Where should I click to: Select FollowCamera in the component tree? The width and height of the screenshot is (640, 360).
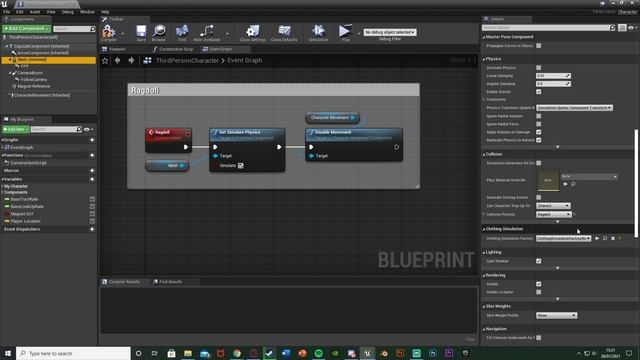tap(33, 80)
